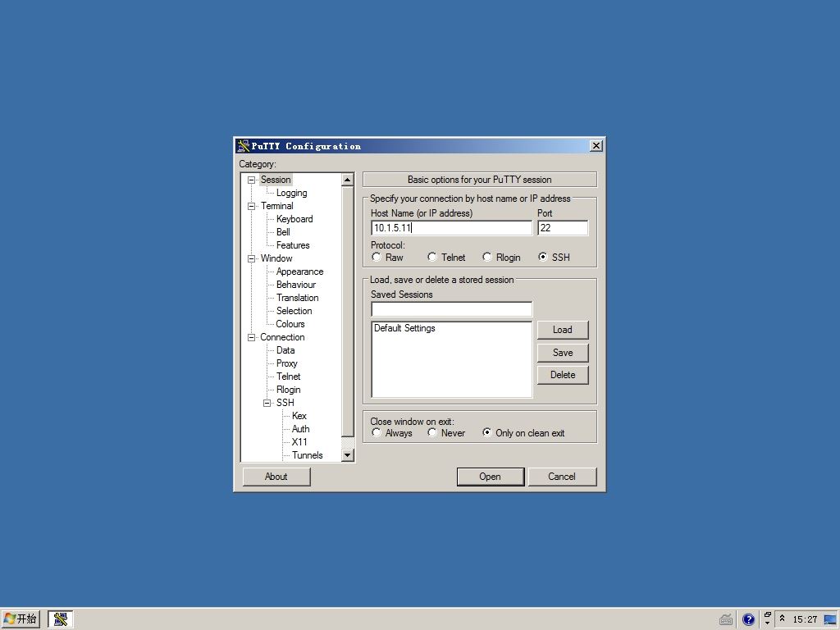
Task: Open the Proxy settings category
Action: click(x=286, y=363)
